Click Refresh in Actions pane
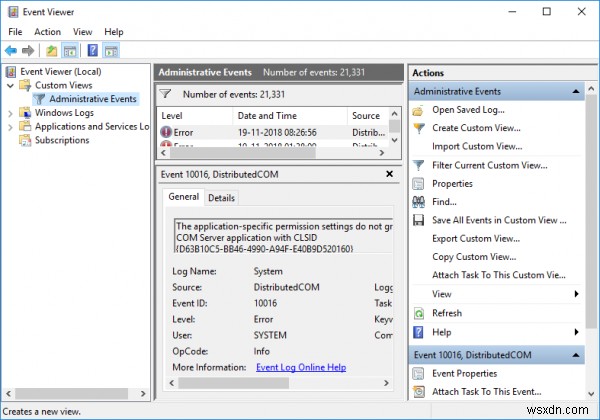600x420 pixels. pyautogui.click(x=447, y=313)
